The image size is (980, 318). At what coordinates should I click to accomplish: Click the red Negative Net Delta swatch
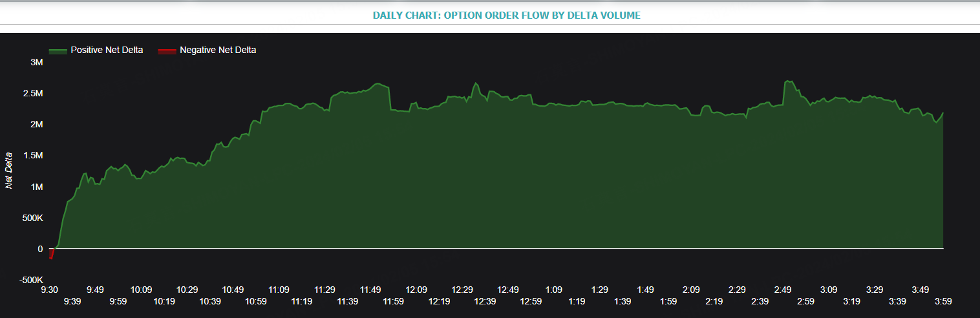click(167, 50)
